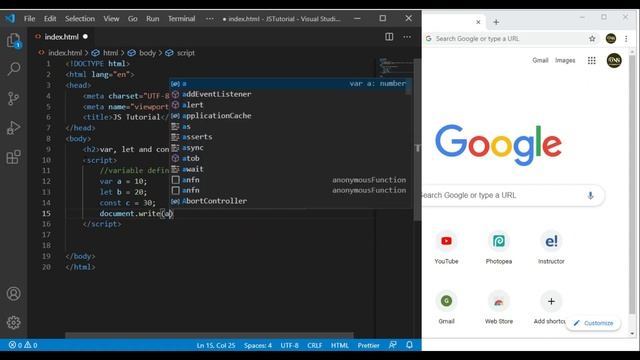Start voice search with the microphone
This screenshot has width=640, height=360.
590,196
